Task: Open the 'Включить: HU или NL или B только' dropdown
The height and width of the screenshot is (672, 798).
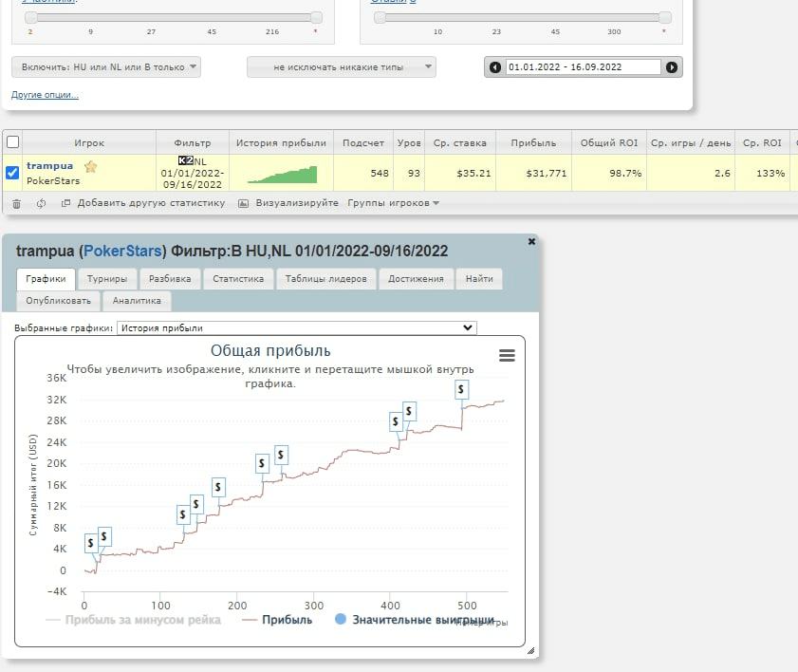Action: pos(106,67)
